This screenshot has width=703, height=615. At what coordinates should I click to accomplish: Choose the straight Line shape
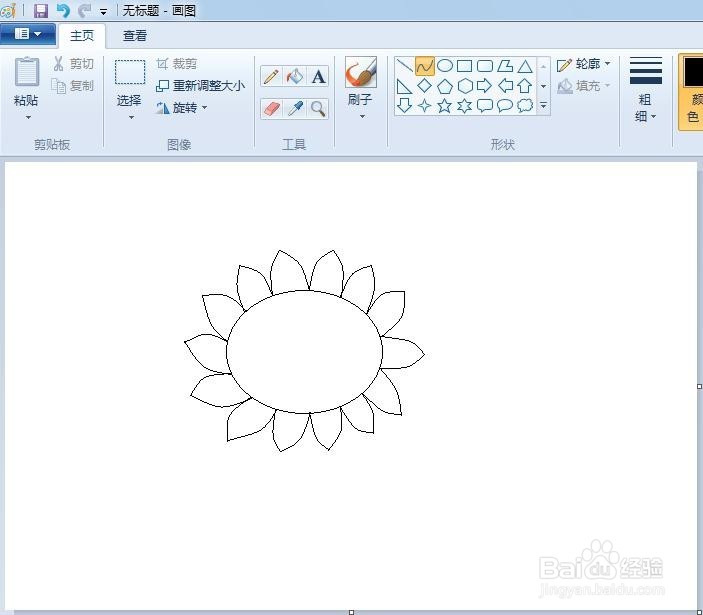404,66
